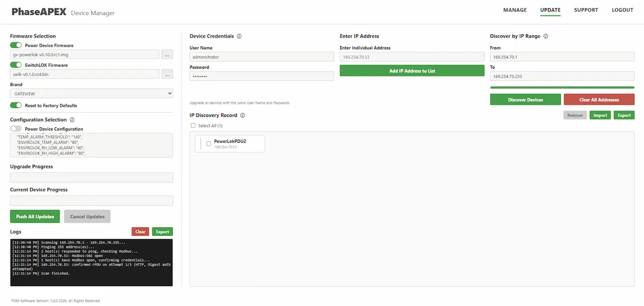Click the PhaseAPEX logo
Screen dimensions: 644x306
pyautogui.click(x=39, y=11)
